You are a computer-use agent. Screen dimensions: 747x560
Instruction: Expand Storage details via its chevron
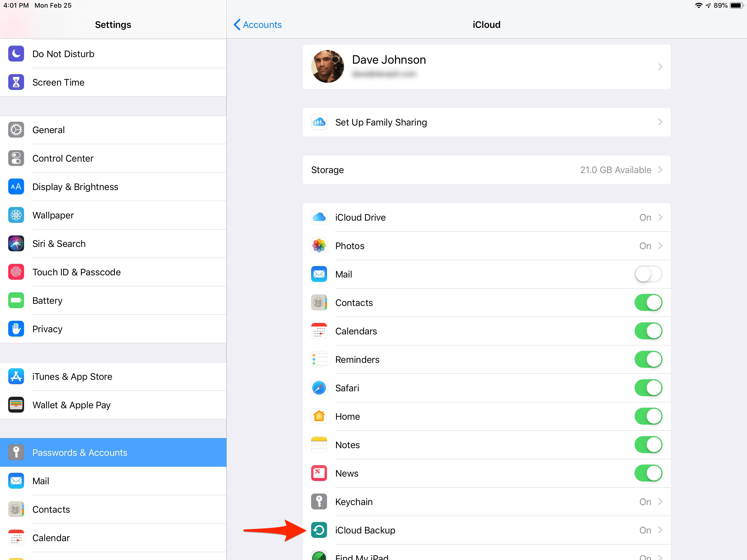(660, 170)
